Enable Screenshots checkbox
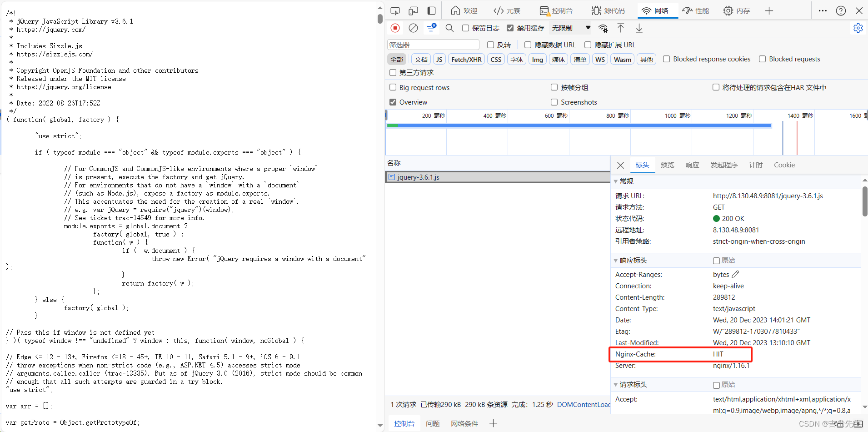 (x=554, y=102)
